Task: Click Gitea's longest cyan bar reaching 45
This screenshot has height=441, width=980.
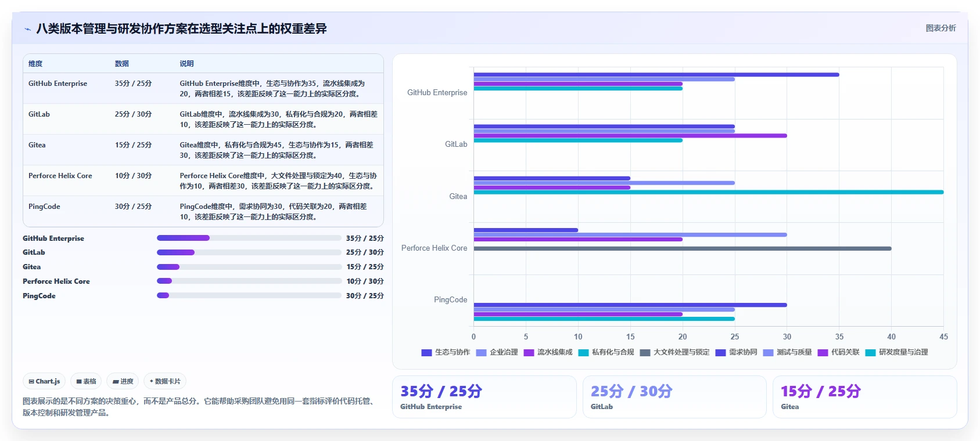Action: [708, 192]
